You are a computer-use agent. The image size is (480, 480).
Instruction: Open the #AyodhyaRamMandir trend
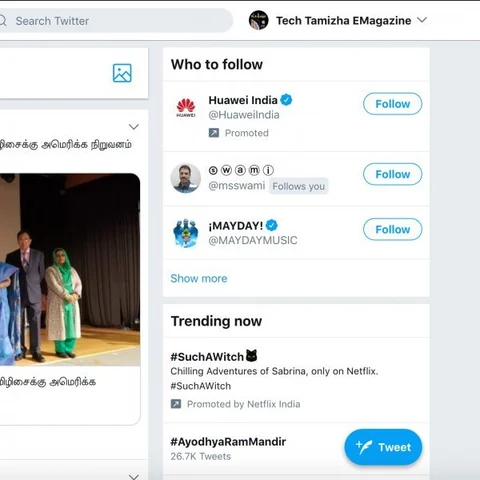click(228, 442)
